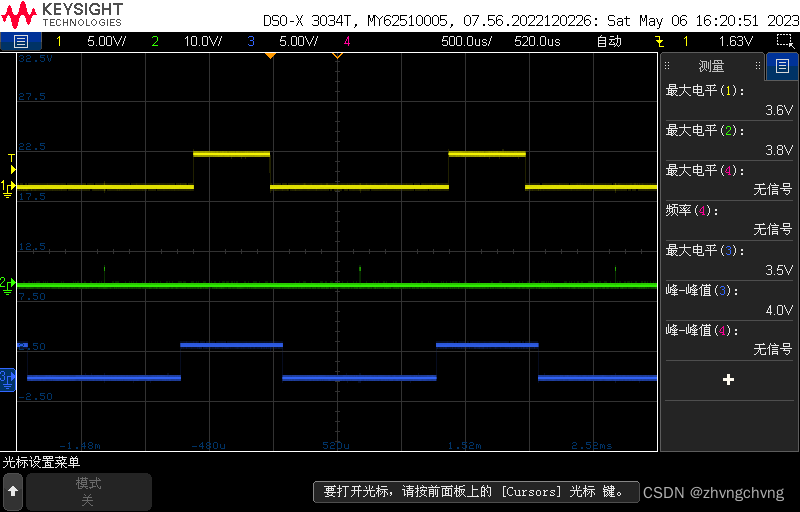Click the 模式 关 softkey

[x=89, y=491]
